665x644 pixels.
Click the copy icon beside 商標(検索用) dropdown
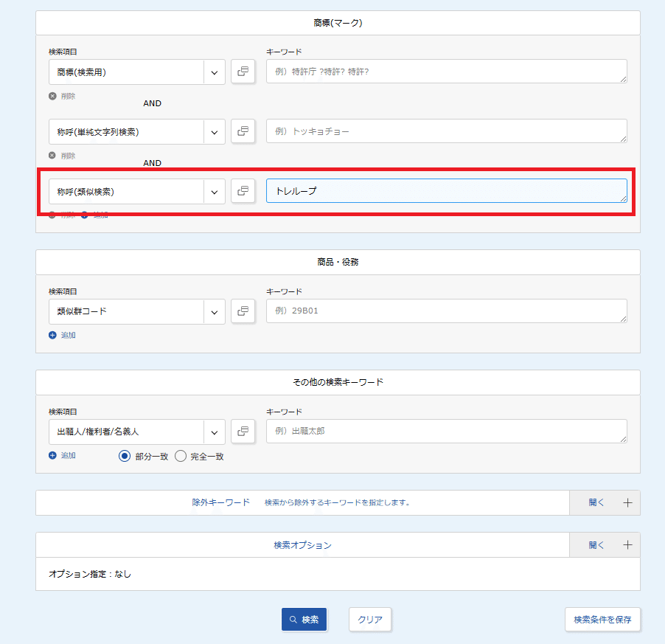click(243, 72)
